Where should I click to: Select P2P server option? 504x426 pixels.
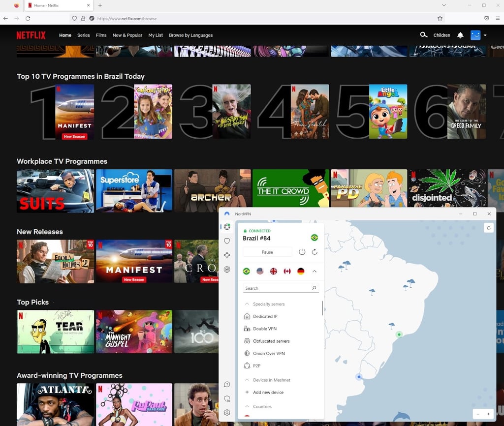pyautogui.click(x=252, y=365)
